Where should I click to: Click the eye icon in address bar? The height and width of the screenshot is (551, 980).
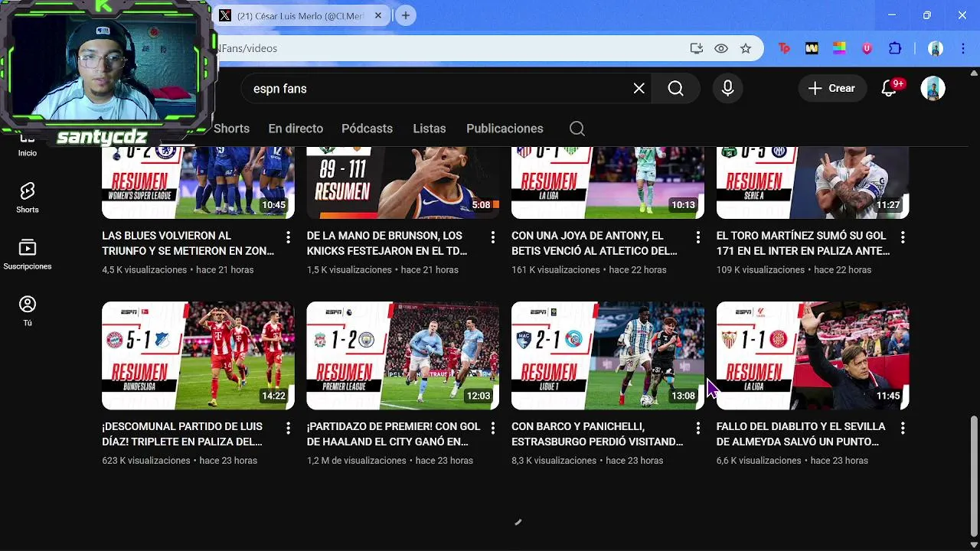pos(721,48)
